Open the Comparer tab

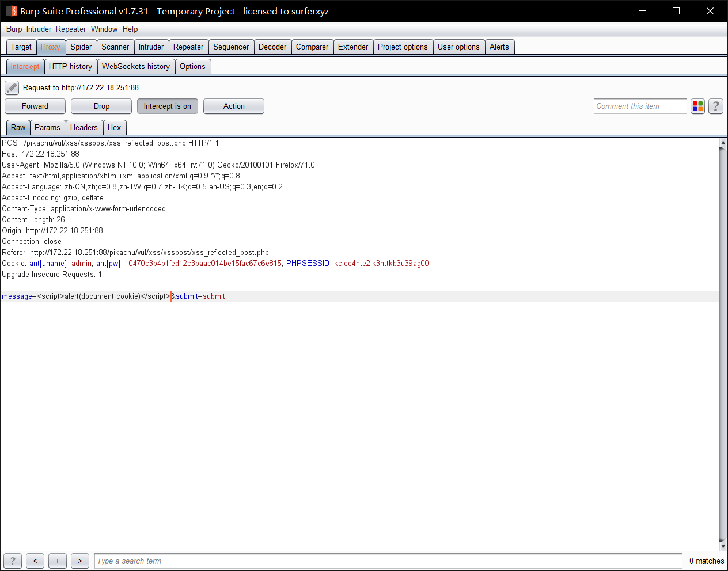[x=312, y=47]
